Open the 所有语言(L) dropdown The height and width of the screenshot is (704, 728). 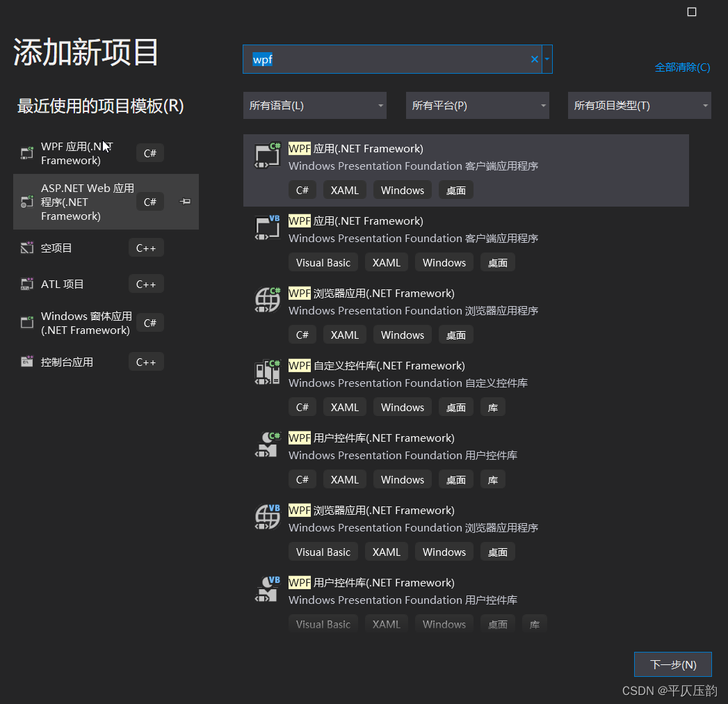pos(314,105)
